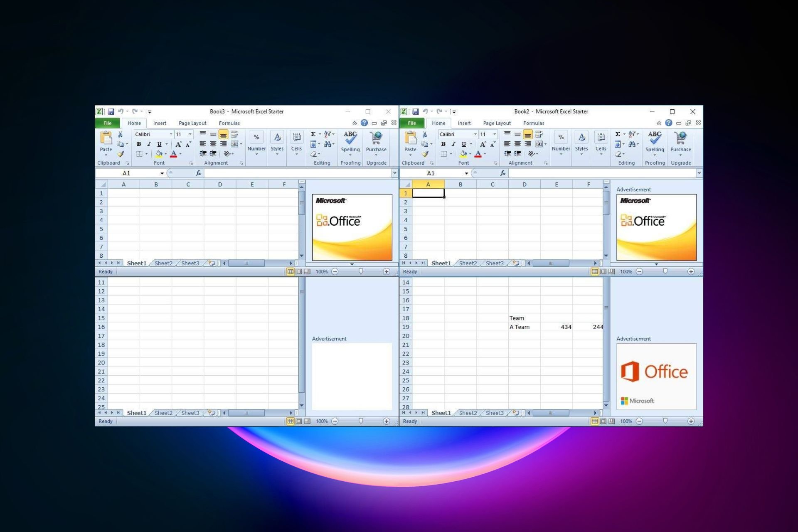Image resolution: width=798 pixels, height=532 pixels.
Task: Switch to the Insert tab in Book3
Action: click(x=160, y=123)
